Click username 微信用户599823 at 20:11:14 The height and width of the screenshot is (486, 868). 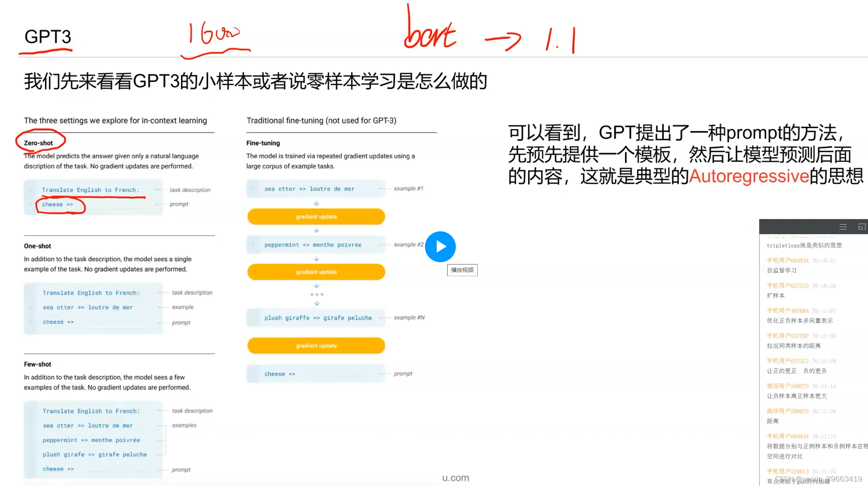pos(788,386)
